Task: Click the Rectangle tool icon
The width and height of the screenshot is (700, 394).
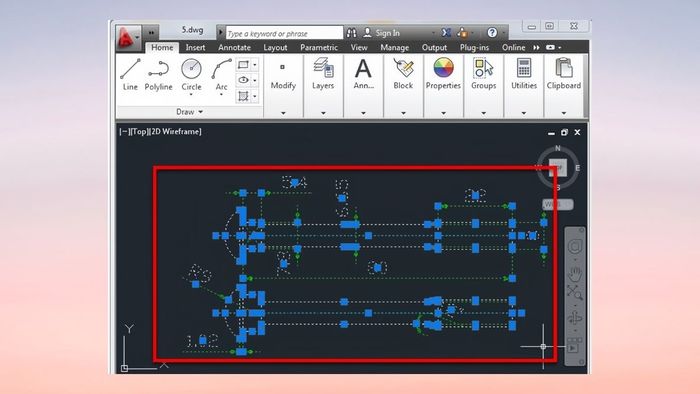Action: coord(243,65)
